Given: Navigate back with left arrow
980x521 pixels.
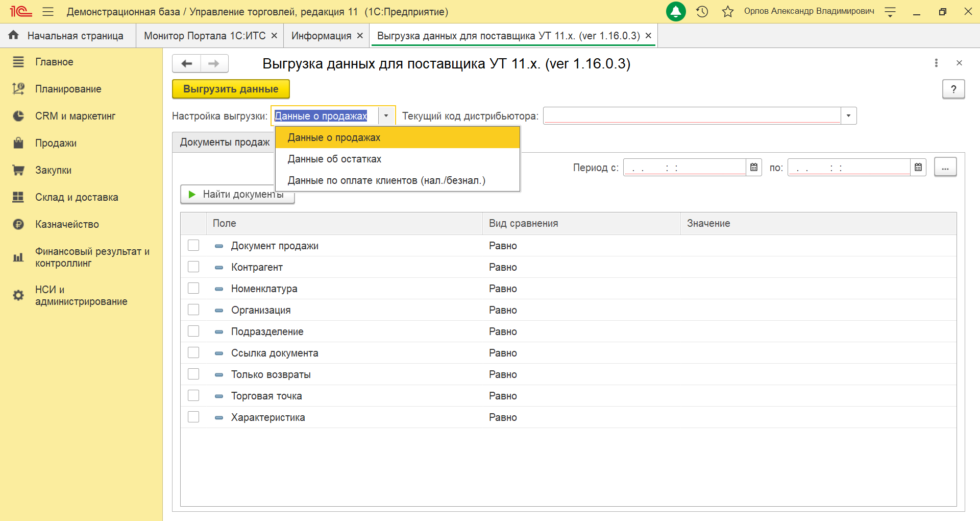Looking at the screenshot, I should 187,63.
